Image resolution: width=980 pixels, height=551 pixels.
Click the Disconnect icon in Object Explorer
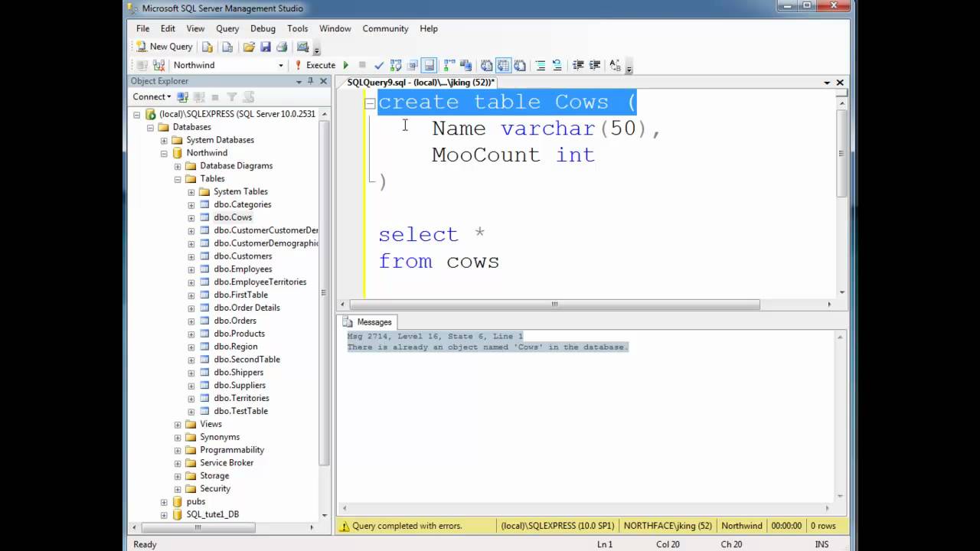point(199,96)
